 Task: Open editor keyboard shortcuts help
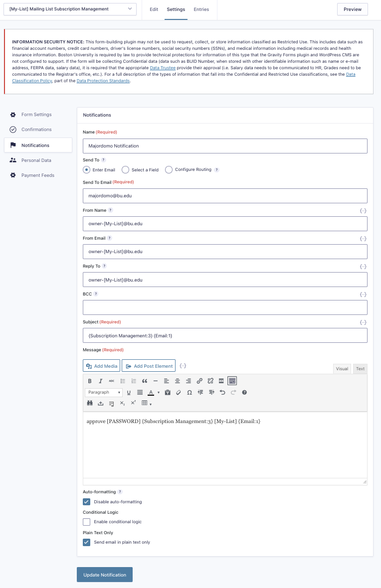[244, 393]
